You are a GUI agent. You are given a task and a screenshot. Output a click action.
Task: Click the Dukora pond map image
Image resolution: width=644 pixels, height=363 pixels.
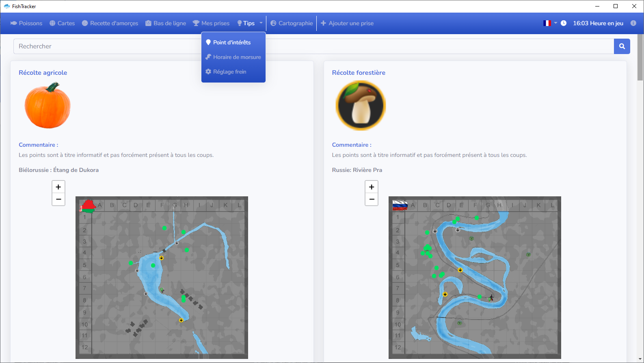click(162, 278)
